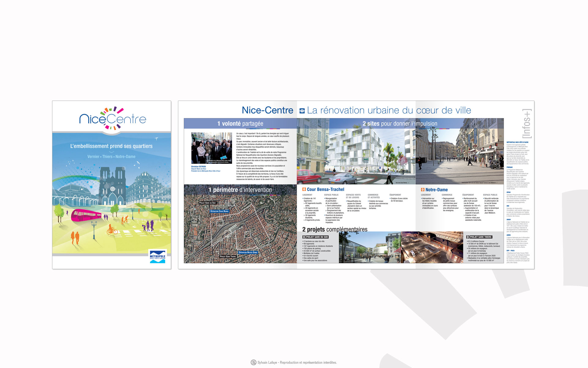The width and height of the screenshot is (588, 368).
Task: Click the '2 sites pour donner l'impulsion' banner
Action: [x=400, y=124]
